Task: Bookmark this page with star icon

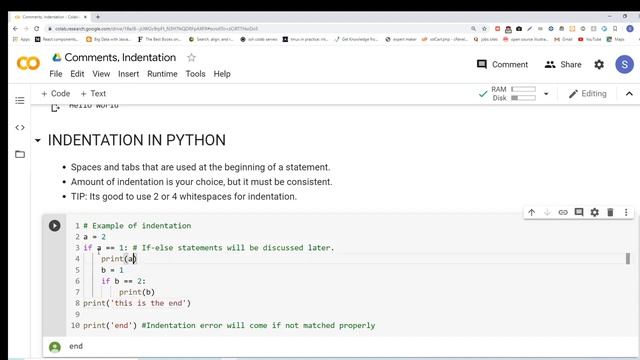Action: [484, 29]
